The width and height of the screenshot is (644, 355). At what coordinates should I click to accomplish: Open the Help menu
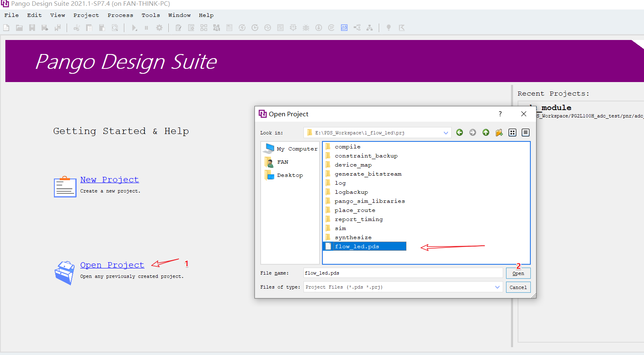click(x=206, y=15)
